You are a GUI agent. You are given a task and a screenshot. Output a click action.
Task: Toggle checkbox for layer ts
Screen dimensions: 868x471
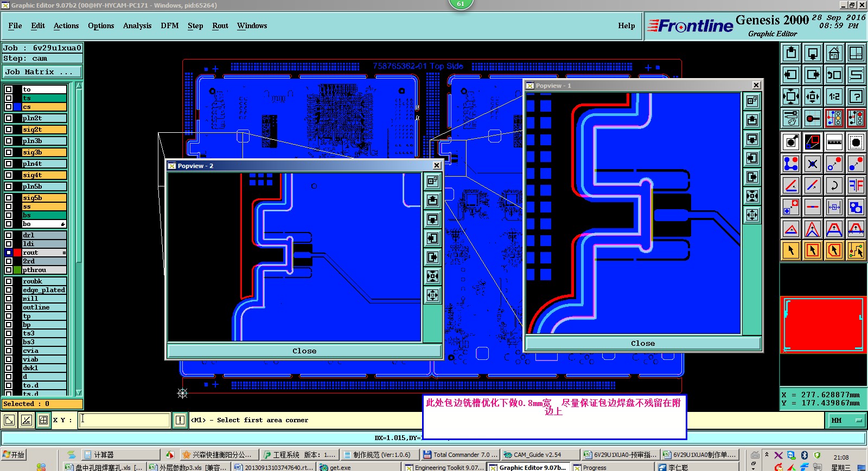pos(9,98)
